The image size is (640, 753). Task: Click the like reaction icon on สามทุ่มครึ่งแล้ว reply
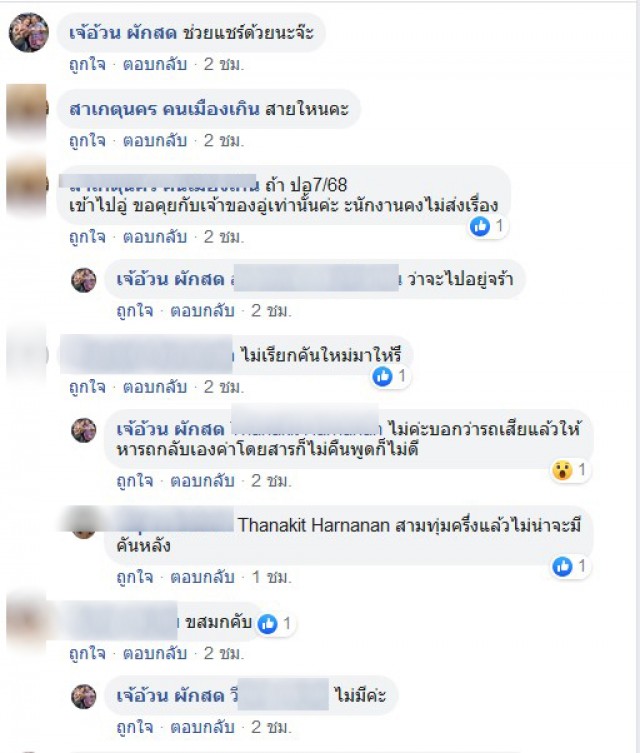562,567
